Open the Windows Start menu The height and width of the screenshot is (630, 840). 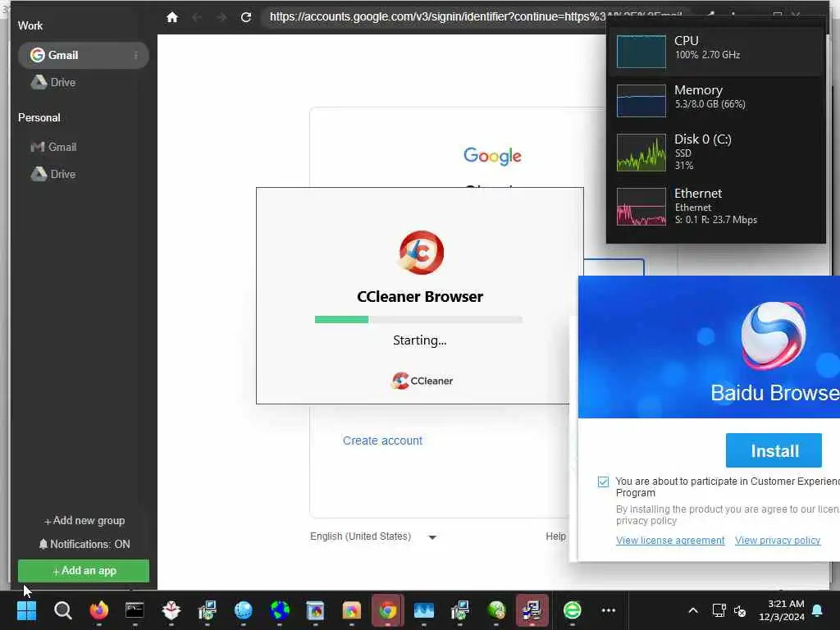(27, 610)
